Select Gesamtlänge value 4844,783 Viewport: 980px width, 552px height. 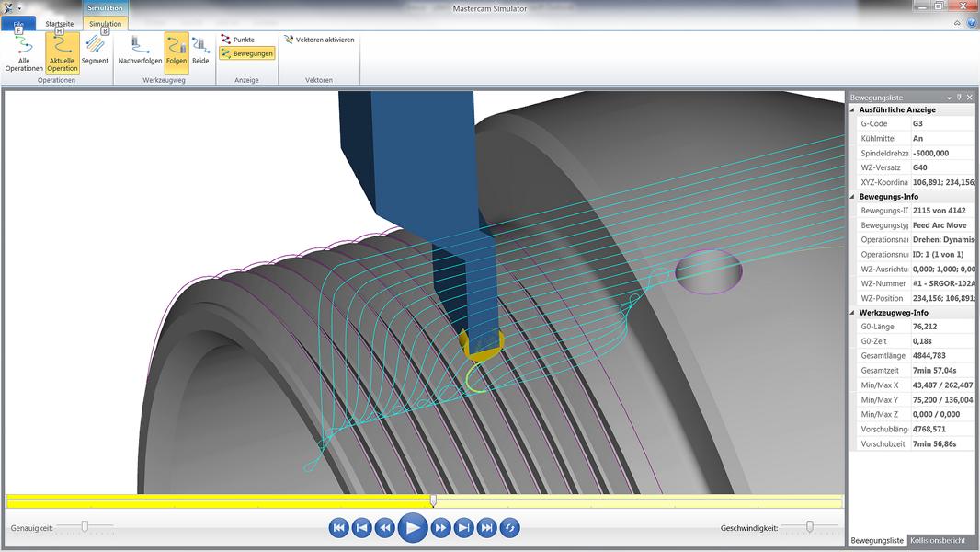tap(929, 356)
